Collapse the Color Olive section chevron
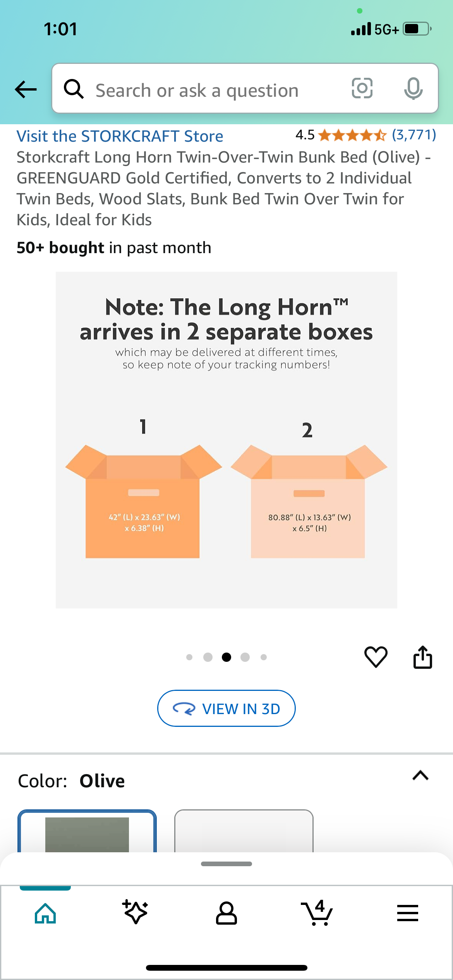This screenshot has height=980, width=453. click(420, 775)
